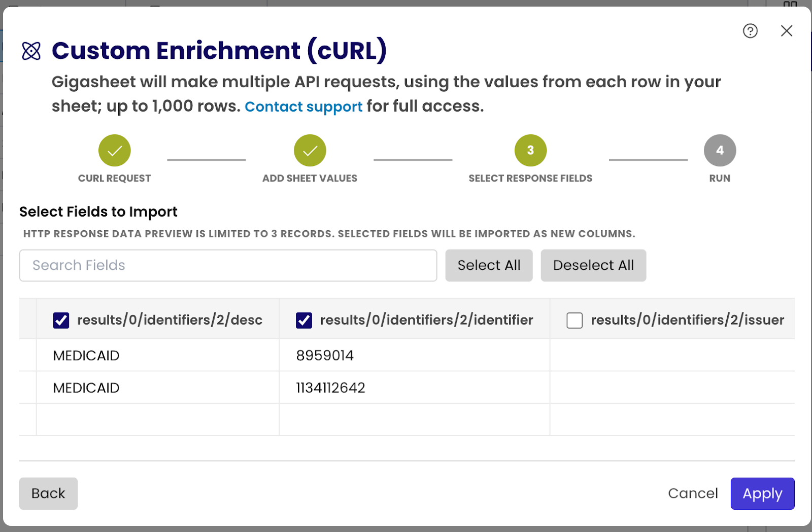The image size is (812, 532).
Task: Click the step 4 RUN circle
Action: [x=720, y=150]
